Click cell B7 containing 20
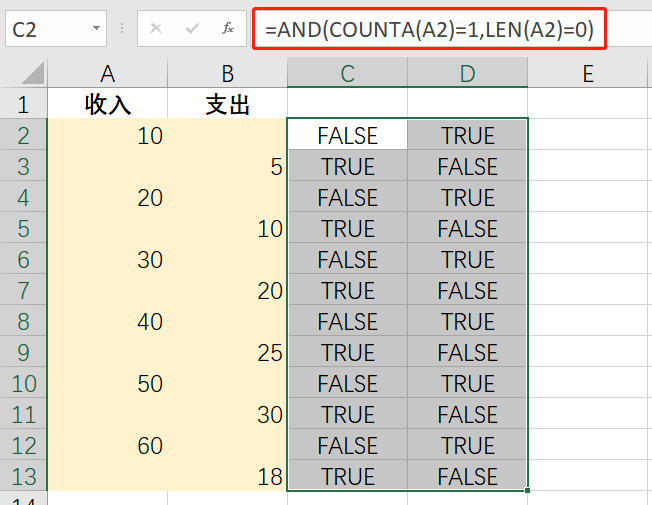 [x=227, y=290]
